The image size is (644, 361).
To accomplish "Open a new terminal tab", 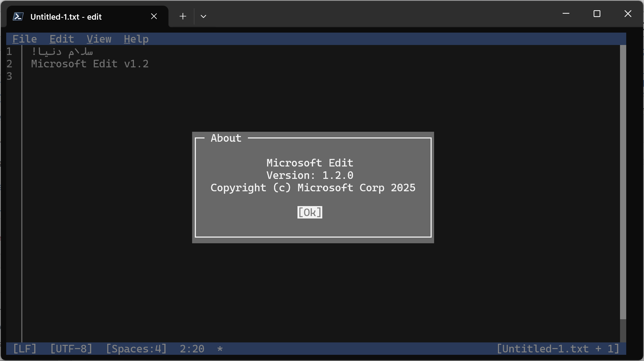I will click(x=183, y=16).
